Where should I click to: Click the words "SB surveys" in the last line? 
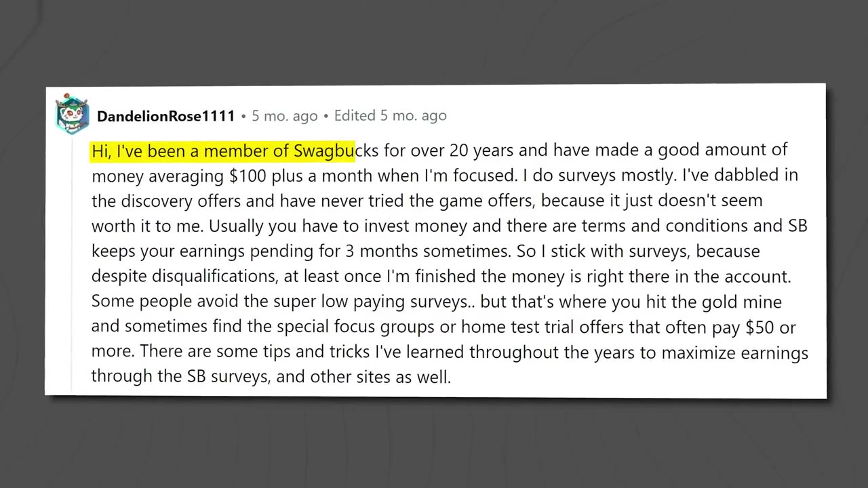[227, 377]
